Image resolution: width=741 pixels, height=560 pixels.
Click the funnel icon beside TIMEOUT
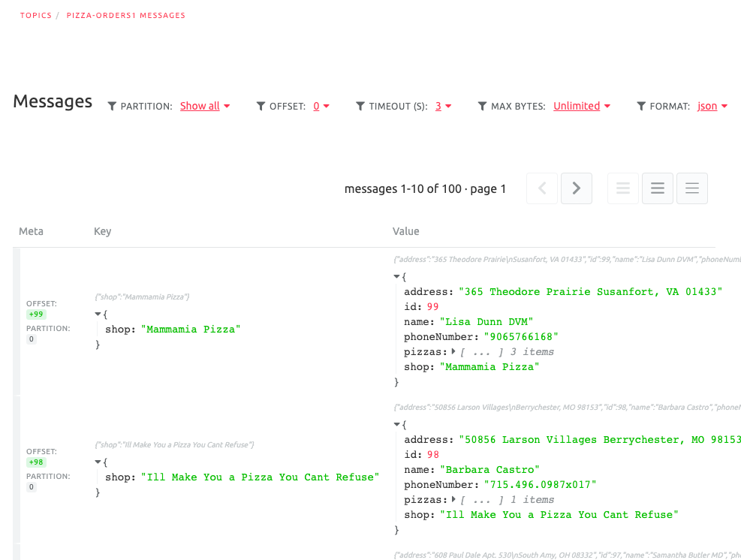pos(360,106)
